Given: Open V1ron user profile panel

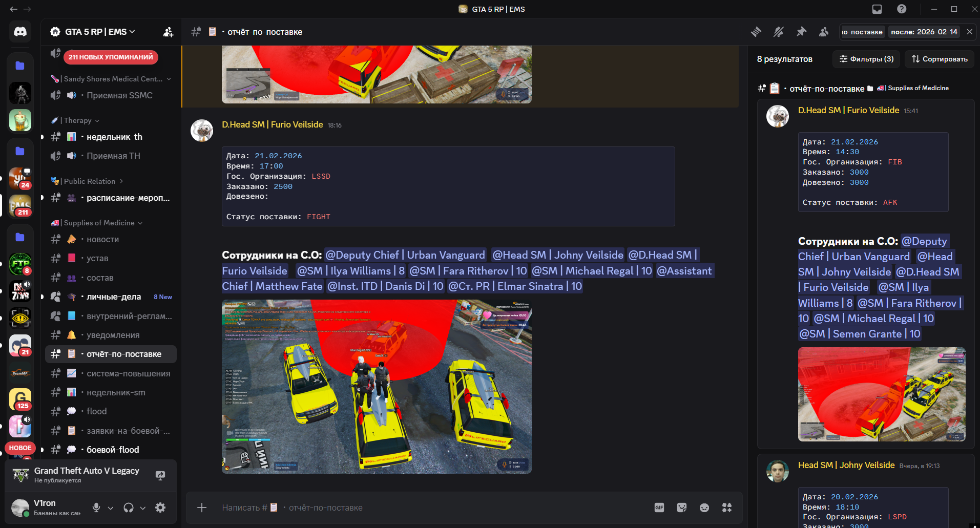Looking at the screenshot, I should click(x=47, y=508).
